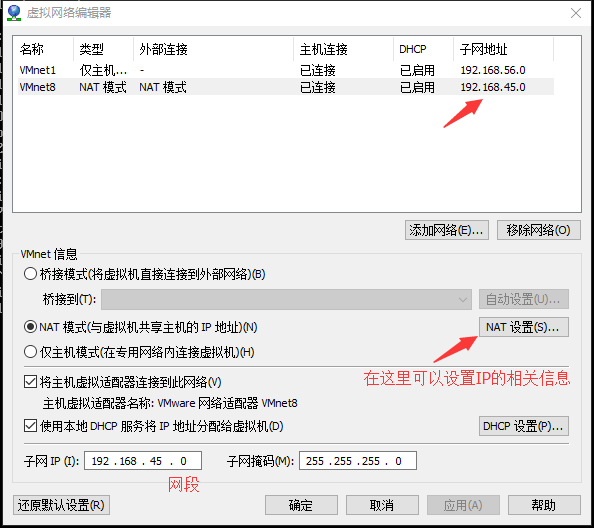594x528 pixels.
Task: Select the 桥接模式 radio button
Action: click(x=30, y=274)
